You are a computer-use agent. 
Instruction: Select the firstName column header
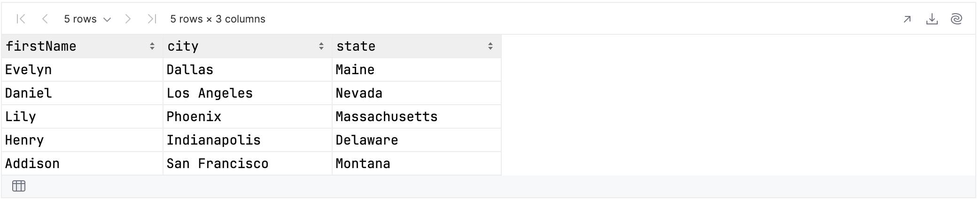click(x=82, y=46)
